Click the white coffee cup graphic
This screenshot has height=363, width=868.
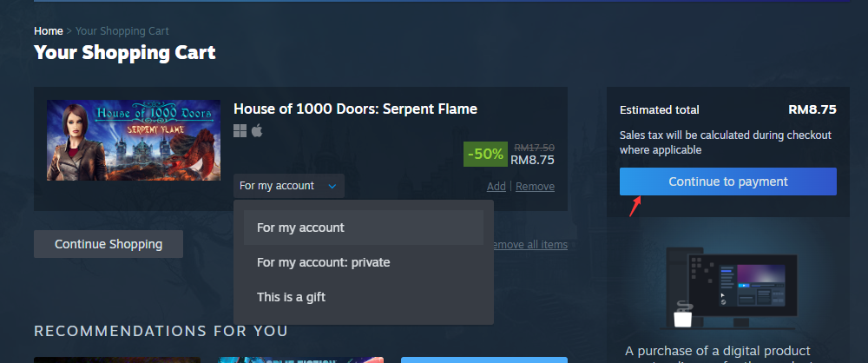pyautogui.click(x=683, y=315)
